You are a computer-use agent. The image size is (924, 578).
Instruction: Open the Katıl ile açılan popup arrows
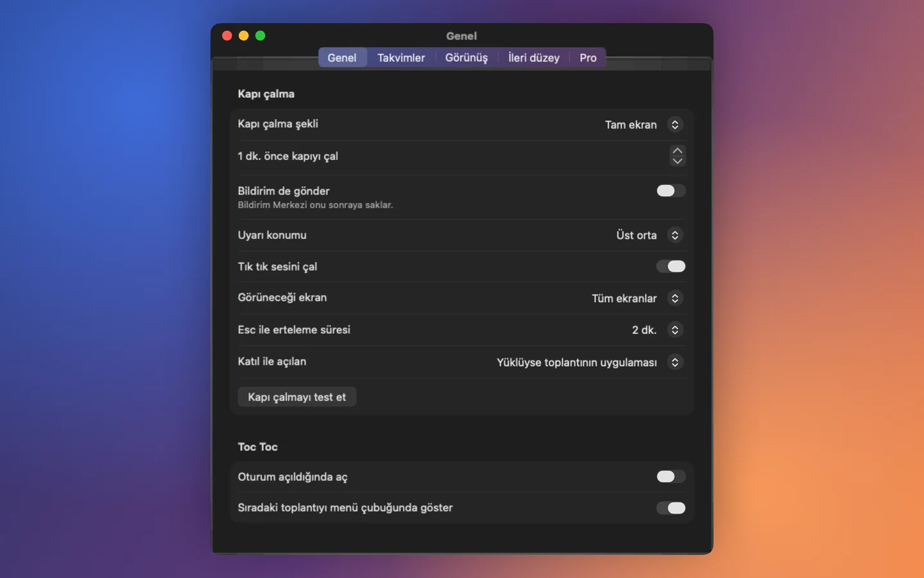674,362
